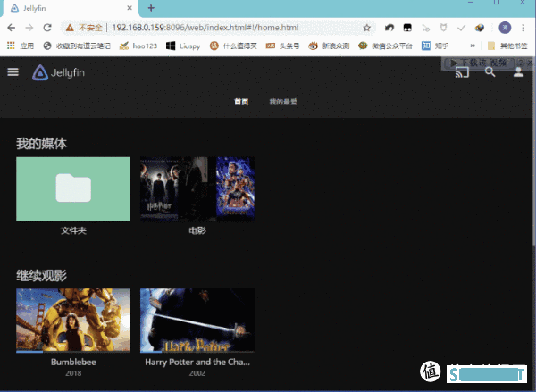Bookmark this page with the star icon
The width and height of the screenshot is (536, 392).
click(x=367, y=28)
